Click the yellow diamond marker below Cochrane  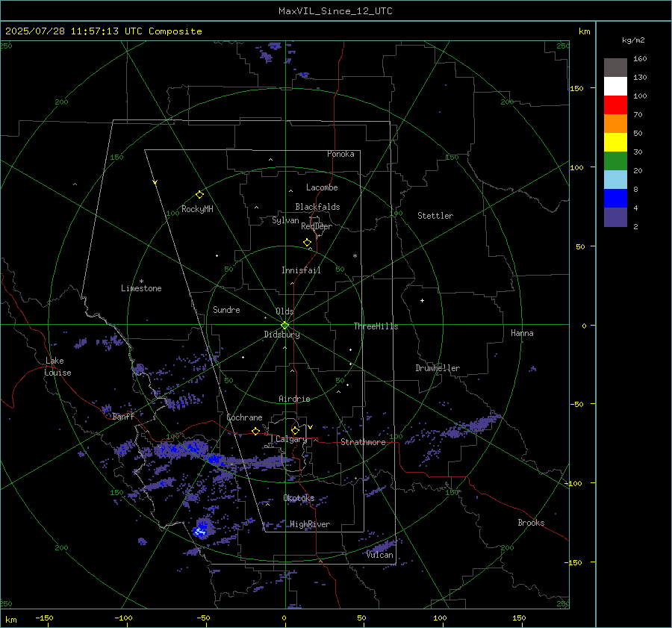tap(256, 432)
